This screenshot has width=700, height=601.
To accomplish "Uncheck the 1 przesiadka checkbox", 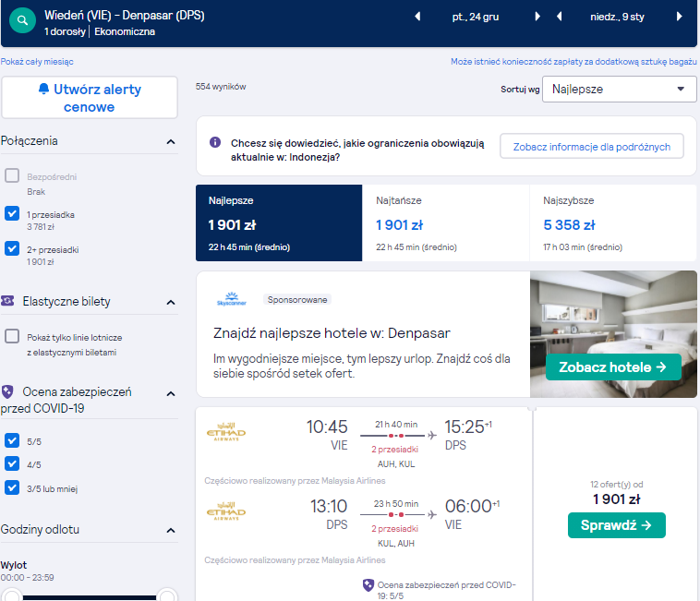I will 12,213.
